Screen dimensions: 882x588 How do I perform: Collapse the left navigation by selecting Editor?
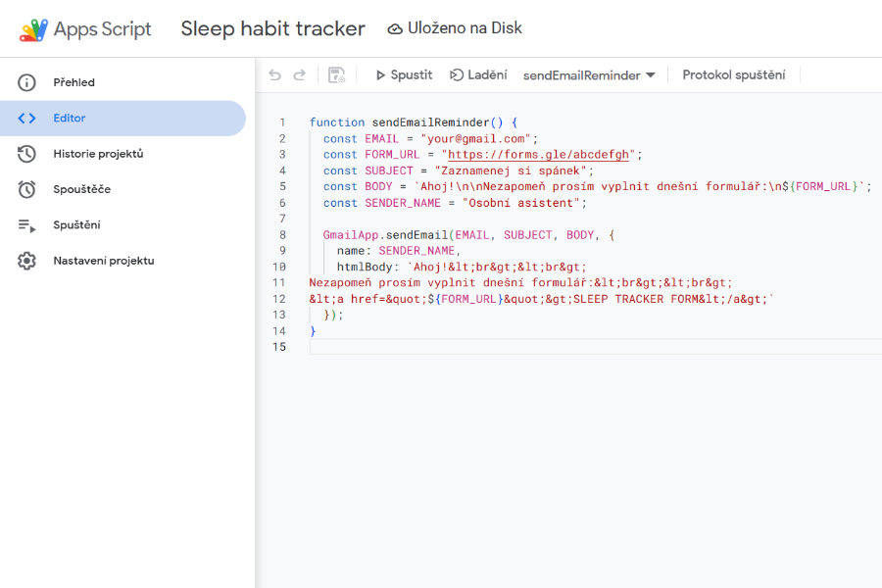[x=69, y=118]
